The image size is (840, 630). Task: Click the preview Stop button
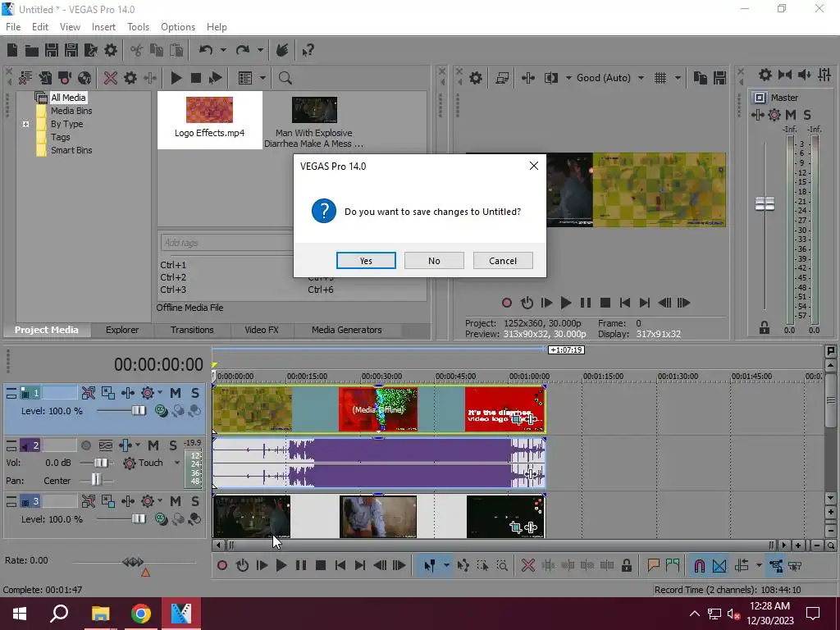pyautogui.click(x=605, y=304)
